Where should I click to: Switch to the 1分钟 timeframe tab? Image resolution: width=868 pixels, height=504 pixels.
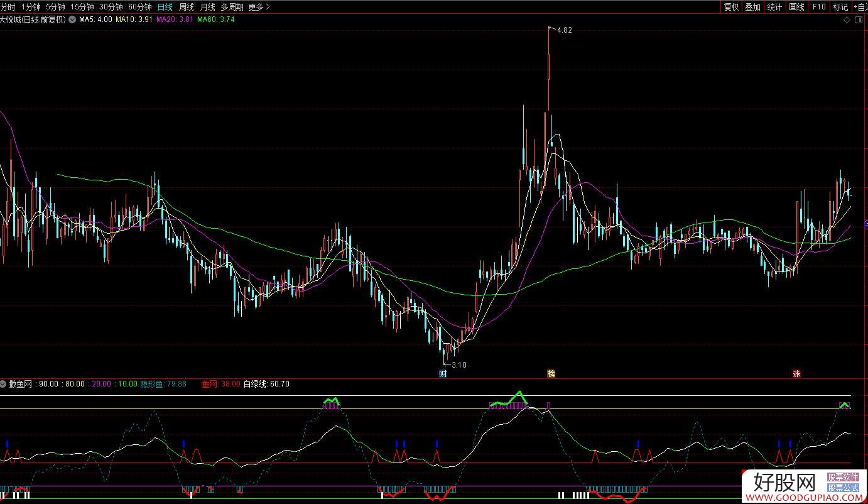pyautogui.click(x=31, y=7)
